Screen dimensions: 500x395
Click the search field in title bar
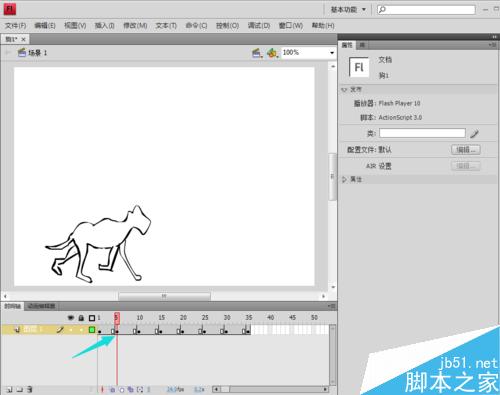[x=426, y=9]
